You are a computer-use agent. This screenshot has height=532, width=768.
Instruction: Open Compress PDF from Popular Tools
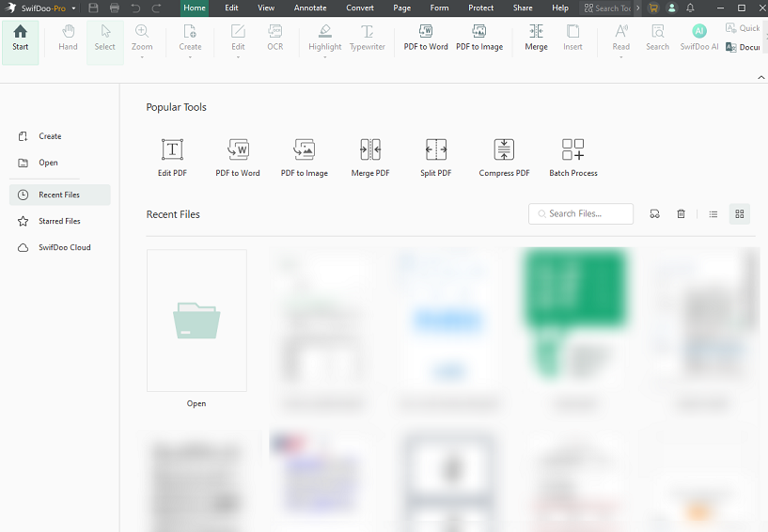click(x=504, y=158)
